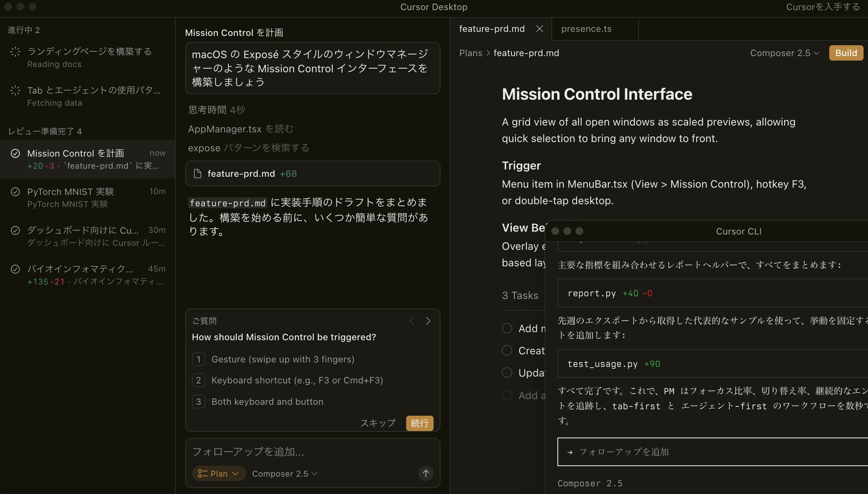Check the 'Add n' task circle

click(x=507, y=328)
